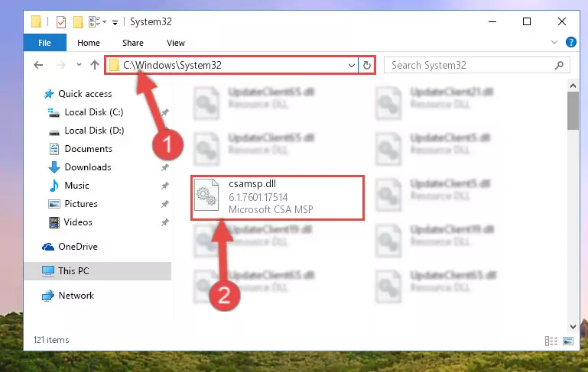Switch to Details view icon in status bar
588x372 pixels.
(551, 341)
